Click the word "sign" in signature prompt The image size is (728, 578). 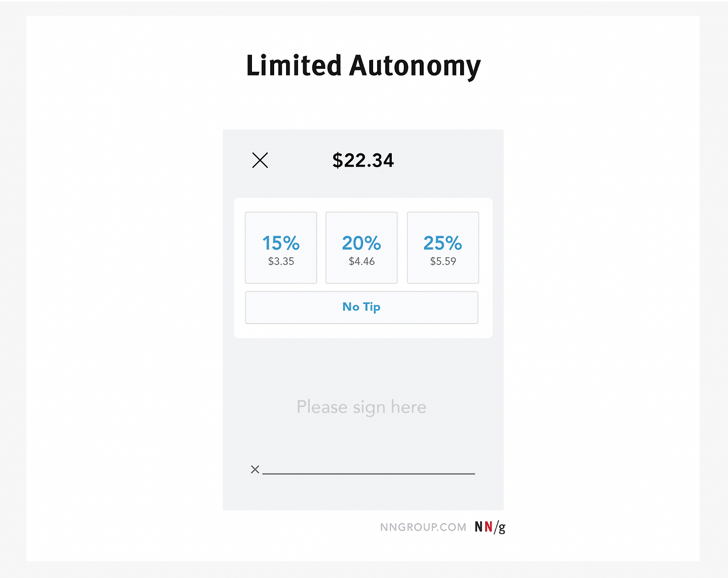pyautogui.click(x=369, y=408)
